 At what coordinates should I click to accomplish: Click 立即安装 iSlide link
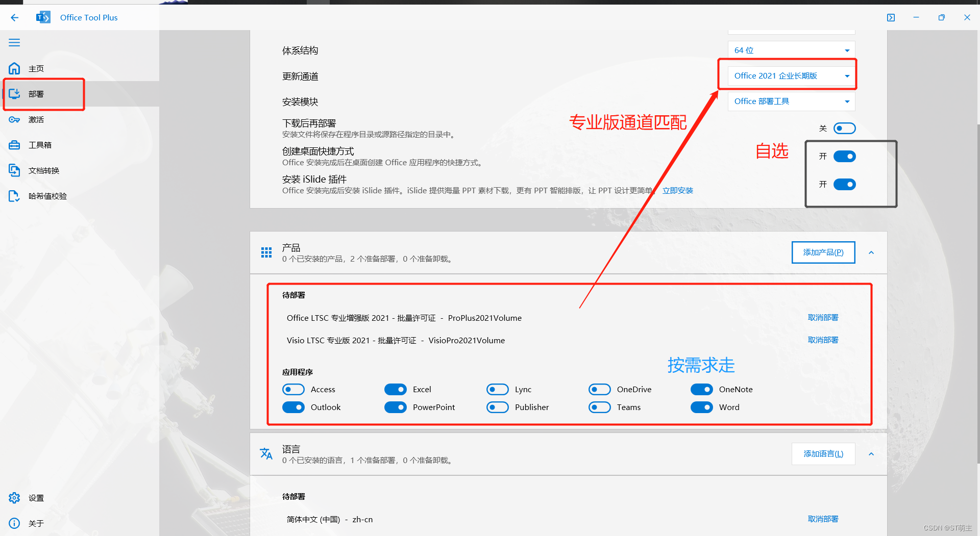[678, 191]
